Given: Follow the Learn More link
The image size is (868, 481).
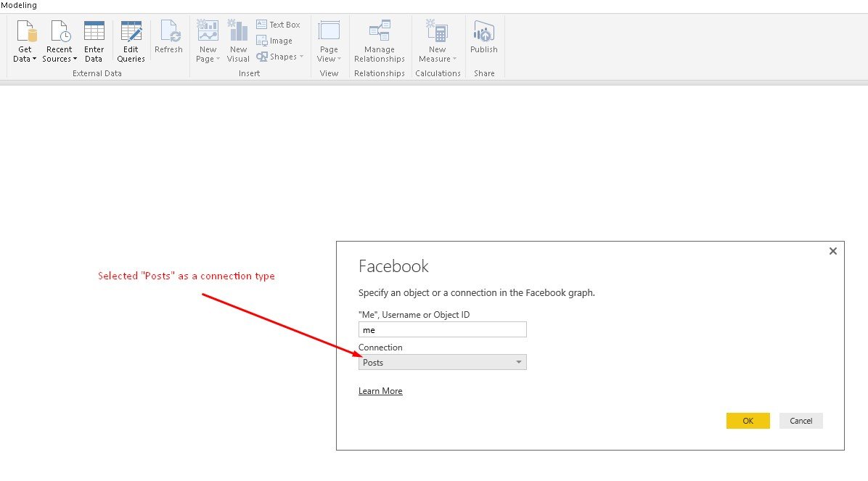Looking at the screenshot, I should 380,391.
